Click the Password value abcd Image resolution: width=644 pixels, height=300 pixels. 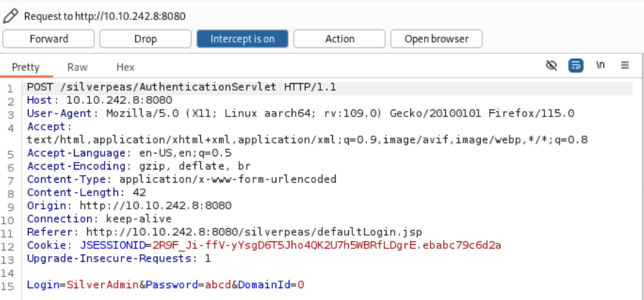click(x=218, y=285)
